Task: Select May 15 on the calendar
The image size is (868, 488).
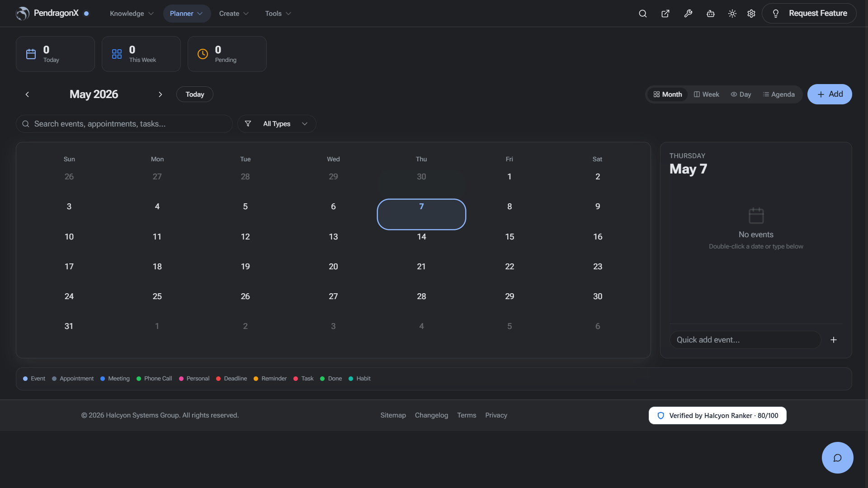Action: (509, 244)
